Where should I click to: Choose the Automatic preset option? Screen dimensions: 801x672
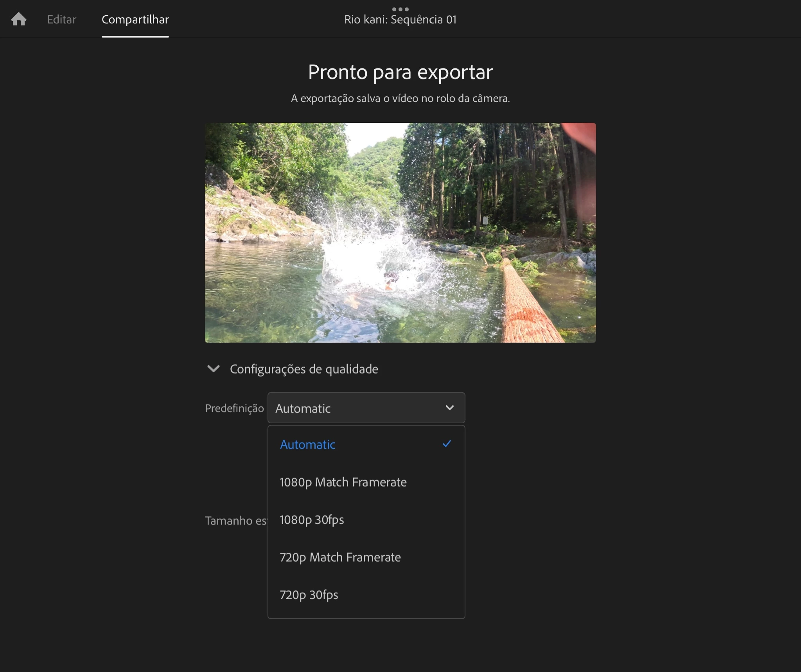tap(308, 444)
